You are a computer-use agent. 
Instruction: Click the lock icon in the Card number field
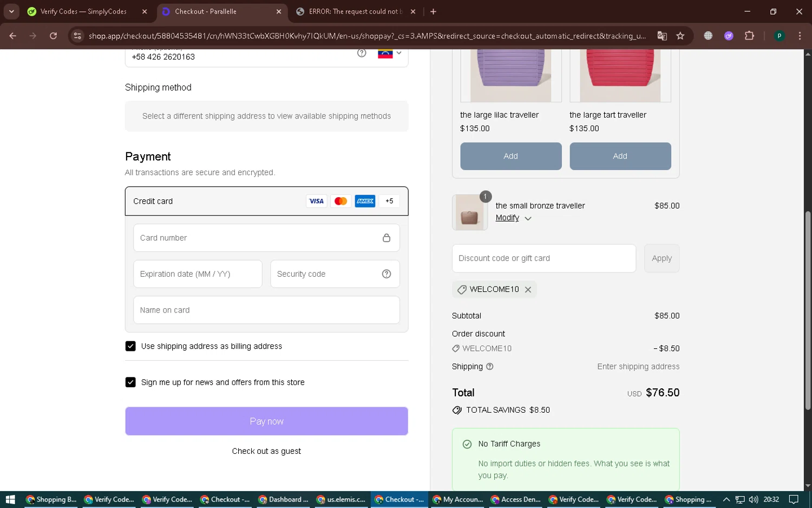(387, 238)
